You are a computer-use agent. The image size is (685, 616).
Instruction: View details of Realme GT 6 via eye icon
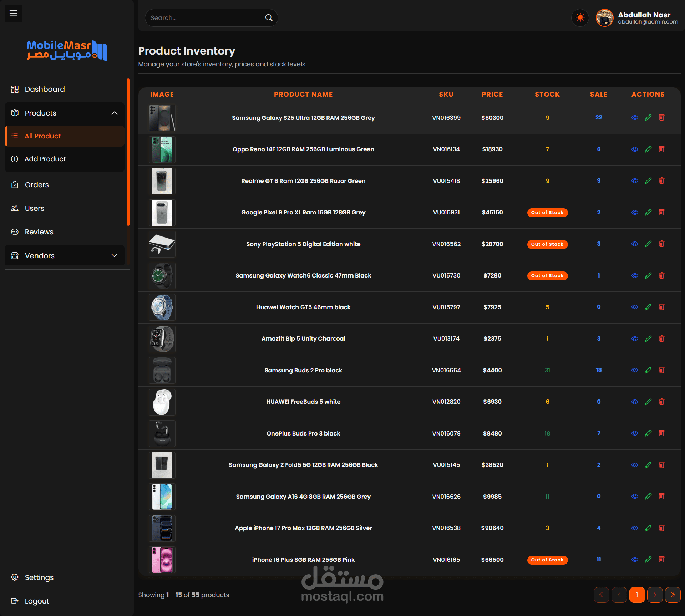634,181
